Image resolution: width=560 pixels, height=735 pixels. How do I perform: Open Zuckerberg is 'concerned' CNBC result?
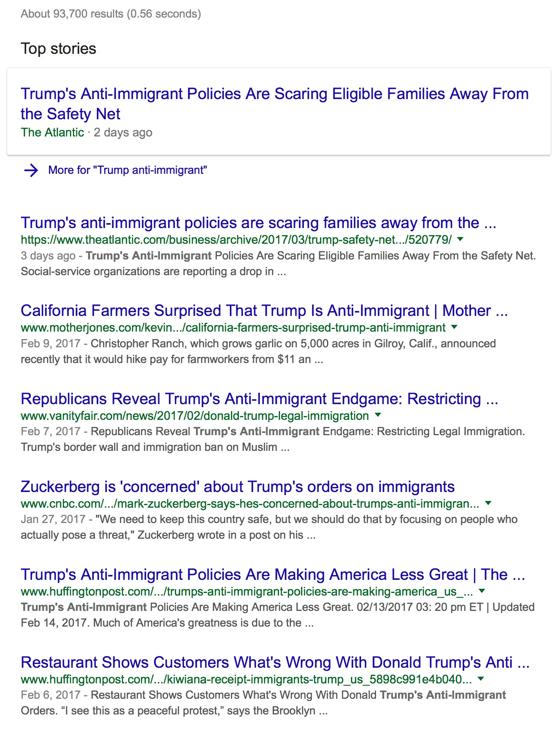pyautogui.click(x=238, y=487)
